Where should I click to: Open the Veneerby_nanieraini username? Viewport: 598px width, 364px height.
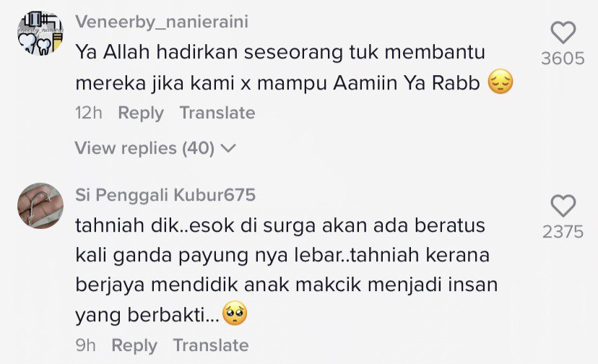click(x=162, y=22)
